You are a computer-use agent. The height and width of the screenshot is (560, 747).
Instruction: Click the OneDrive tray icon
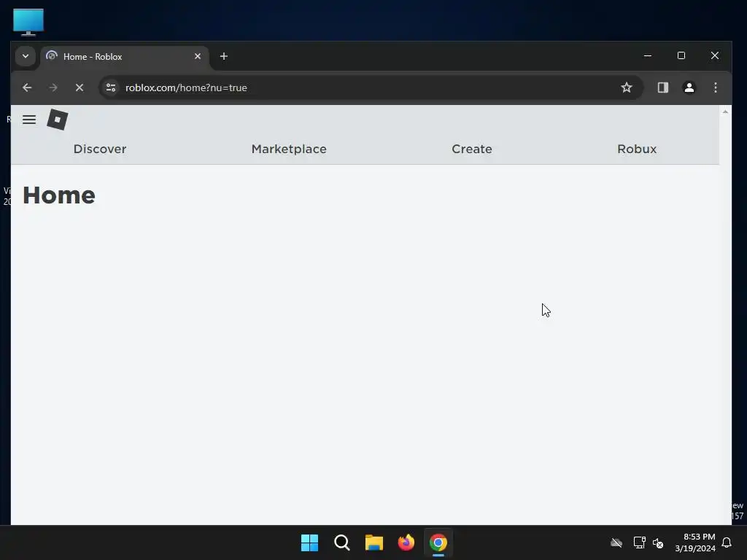point(616,542)
